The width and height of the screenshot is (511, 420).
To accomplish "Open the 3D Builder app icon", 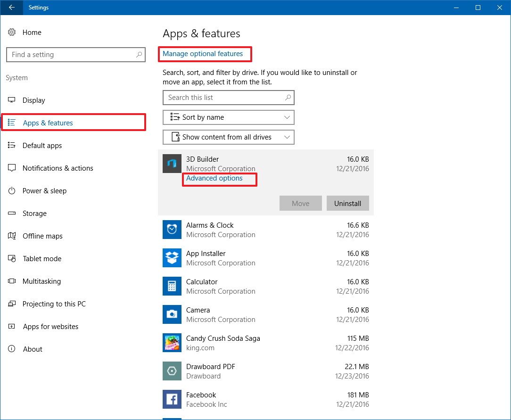I will coord(172,164).
